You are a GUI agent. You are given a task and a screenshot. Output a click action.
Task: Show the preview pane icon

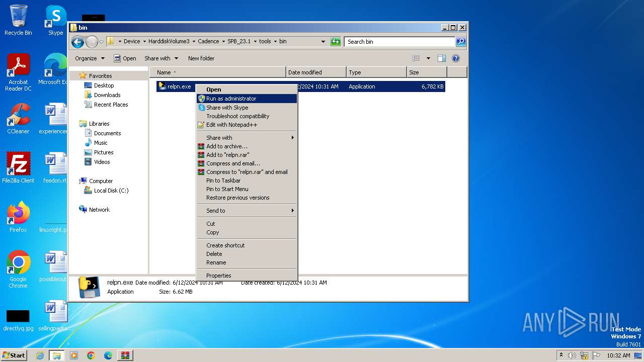pos(442,58)
